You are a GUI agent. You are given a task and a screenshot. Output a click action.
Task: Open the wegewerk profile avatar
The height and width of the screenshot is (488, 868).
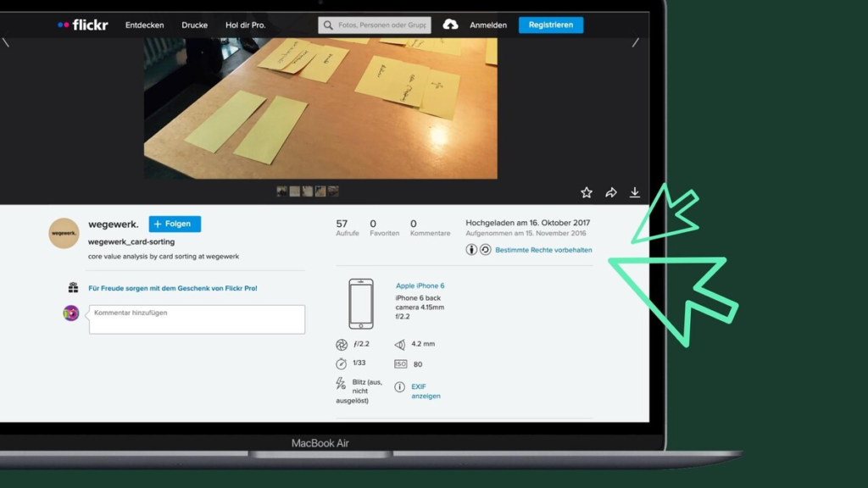[x=64, y=233]
